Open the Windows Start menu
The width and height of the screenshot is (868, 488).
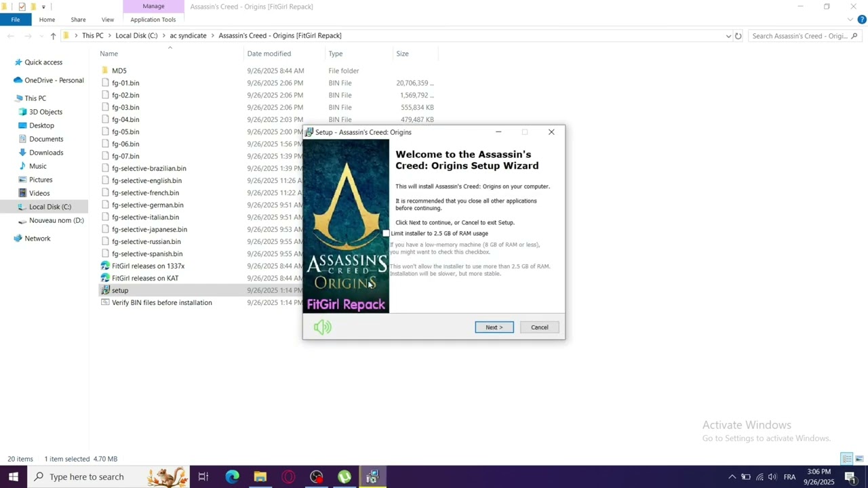pyautogui.click(x=13, y=477)
